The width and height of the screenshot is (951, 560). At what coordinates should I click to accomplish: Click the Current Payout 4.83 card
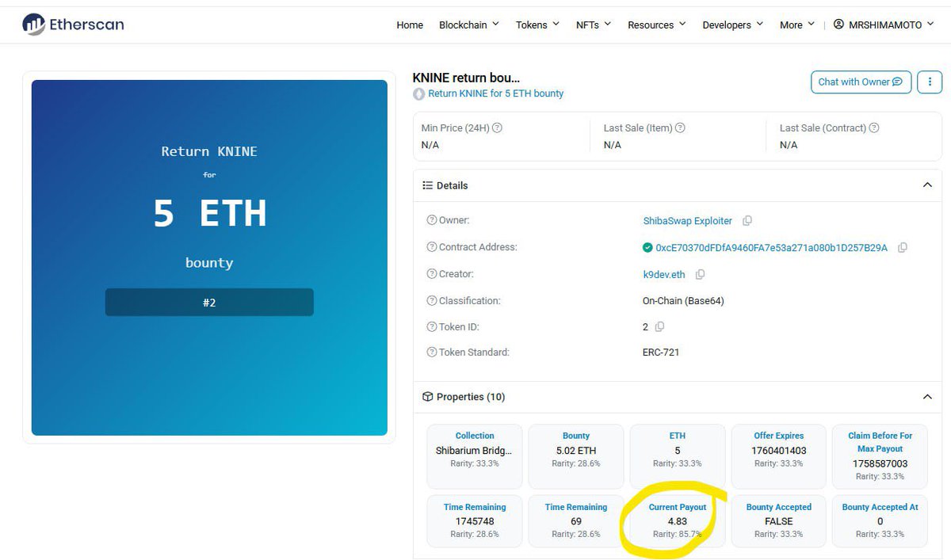tap(678, 521)
